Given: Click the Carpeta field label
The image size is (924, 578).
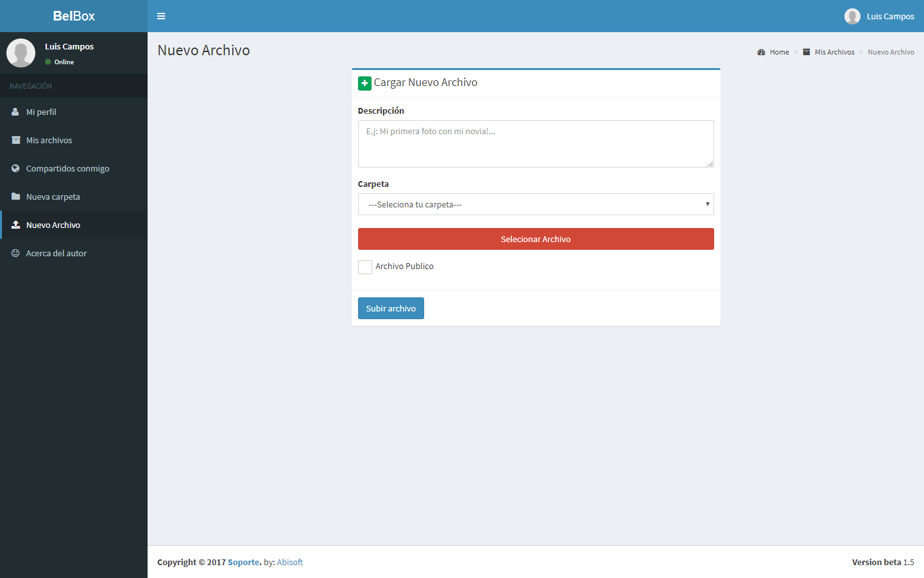Looking at the screenshot, I should click(373, 184).
